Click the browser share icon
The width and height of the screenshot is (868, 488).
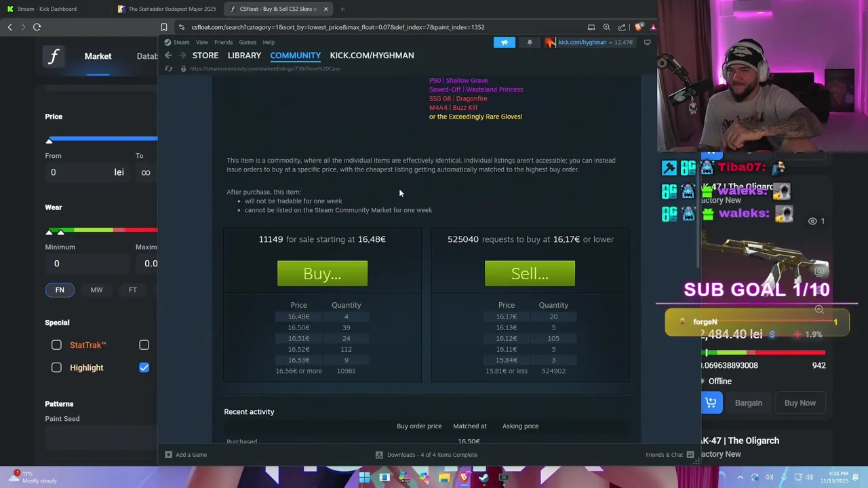click(x=622, y=27)
